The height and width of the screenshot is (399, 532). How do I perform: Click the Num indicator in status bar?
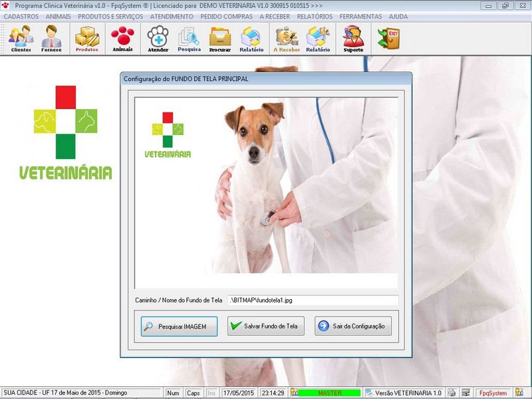tap(173, 393)
